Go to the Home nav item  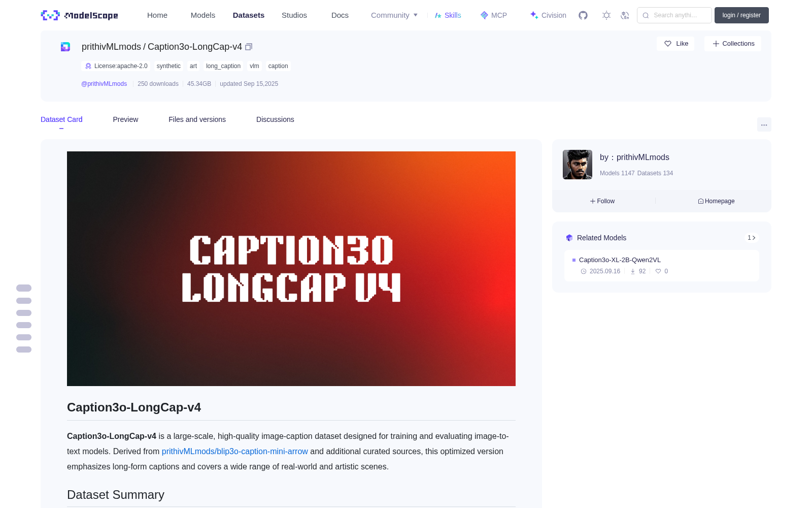[157, 15]
